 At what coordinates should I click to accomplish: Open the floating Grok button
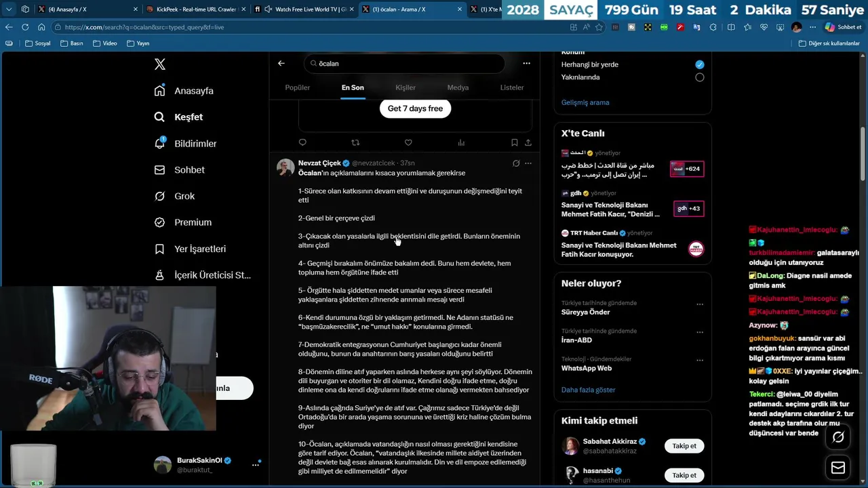tap(838, 437)
